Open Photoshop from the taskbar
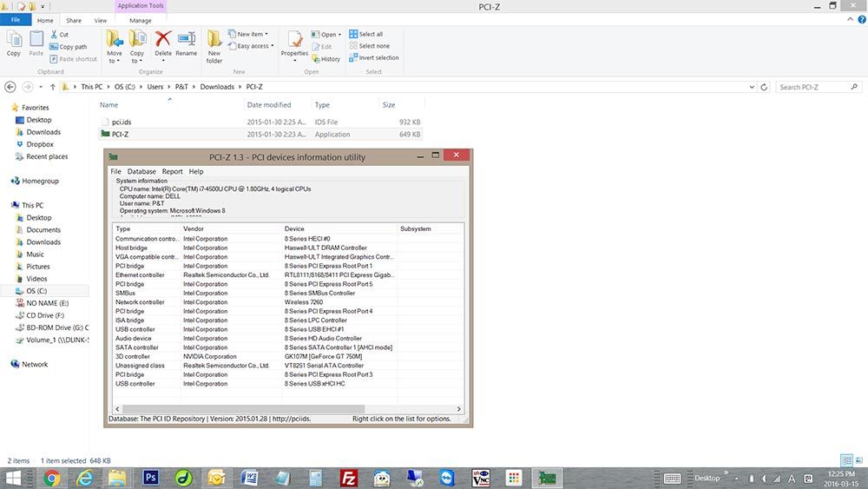This screenshot has width=868, height=489. pyautogui.click(x=150, y=478)
